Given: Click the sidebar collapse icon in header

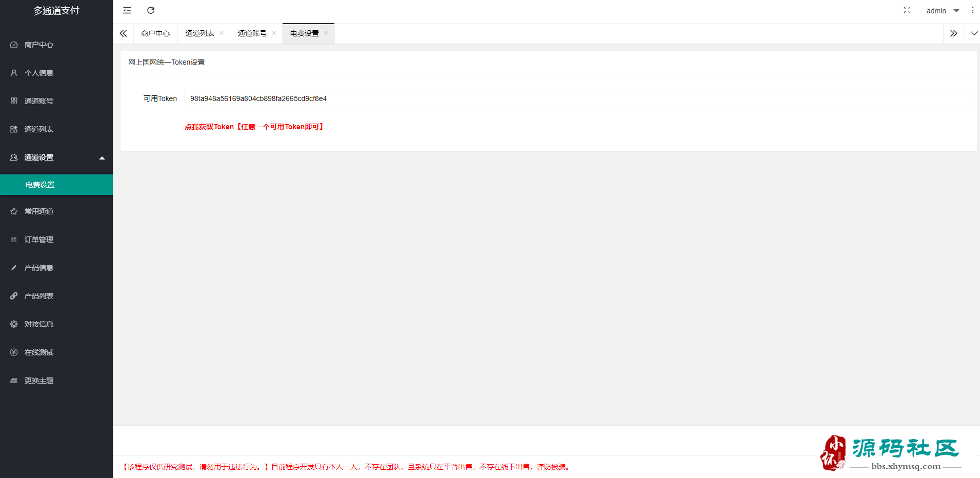Looking at the screenshot, I should click(x=127, y=10).
